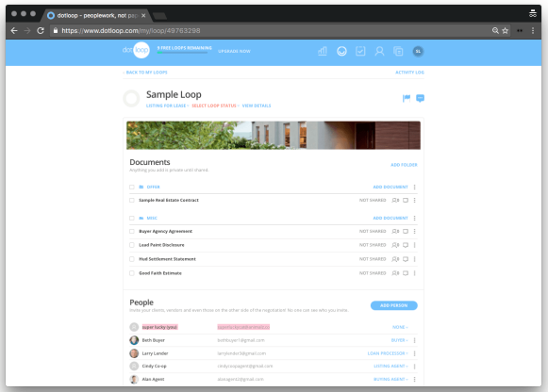The image size is (548, 392).
Task: Expand the Listing for Lease dropdown
Action: coord(167,106)
